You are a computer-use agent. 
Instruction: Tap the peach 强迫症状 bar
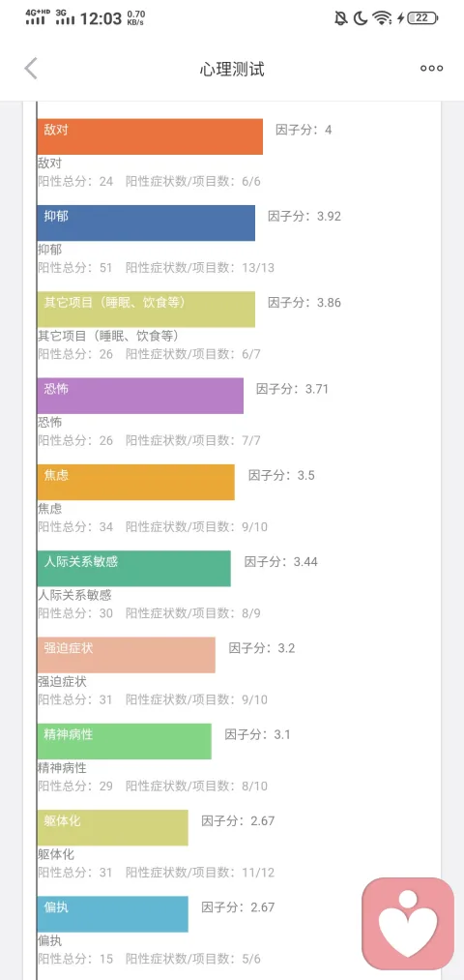[126, 655]
